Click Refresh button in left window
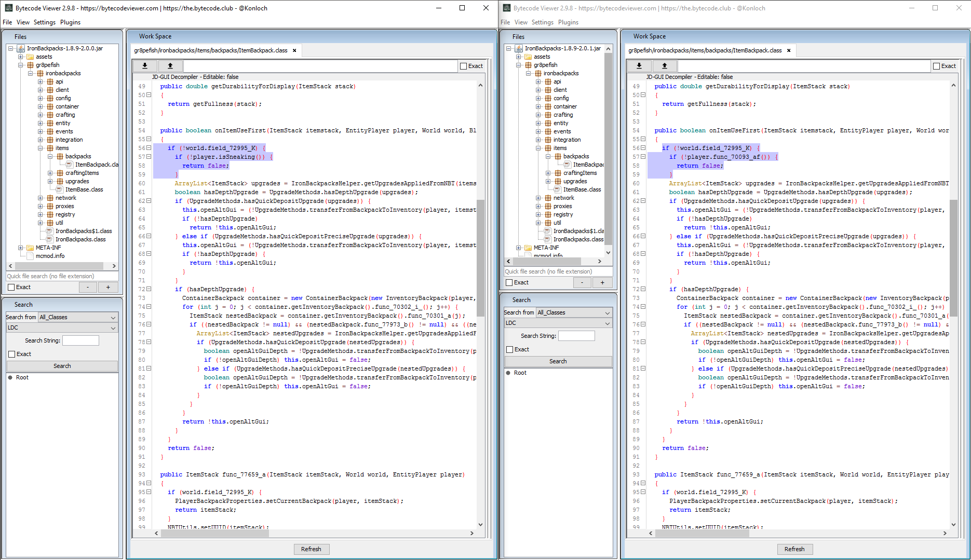The width and height of the screenshot is (971, 560). pyautogui.click(x=311, y=549)
